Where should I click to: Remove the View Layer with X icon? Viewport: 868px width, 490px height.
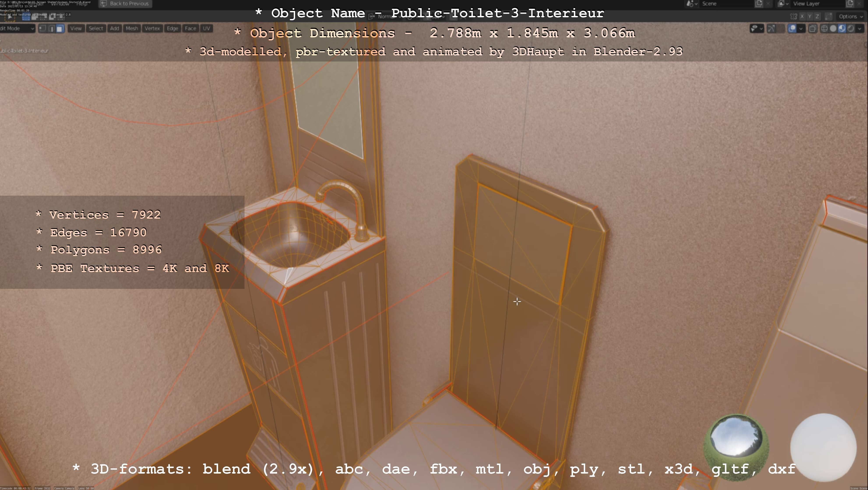point(859,4)
